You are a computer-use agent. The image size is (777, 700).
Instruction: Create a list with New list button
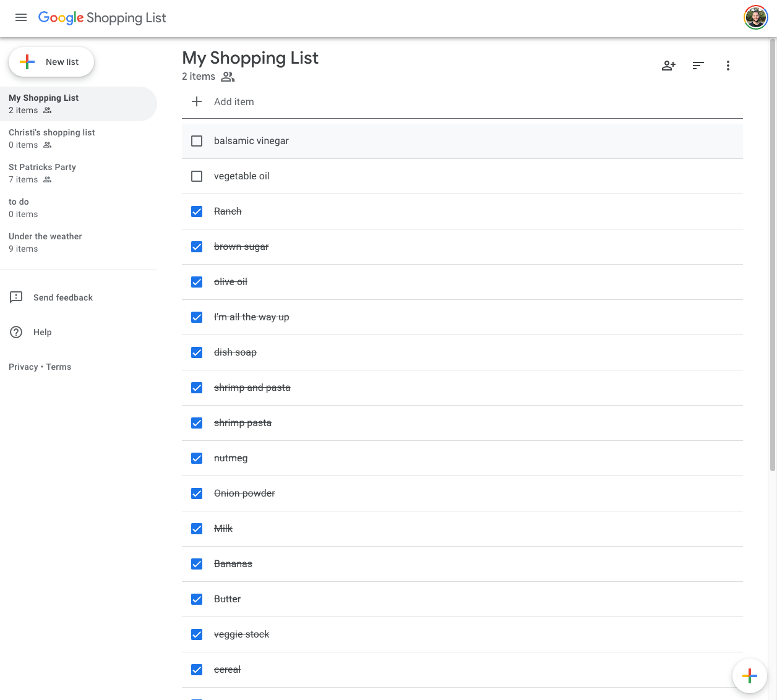[51, 62]
